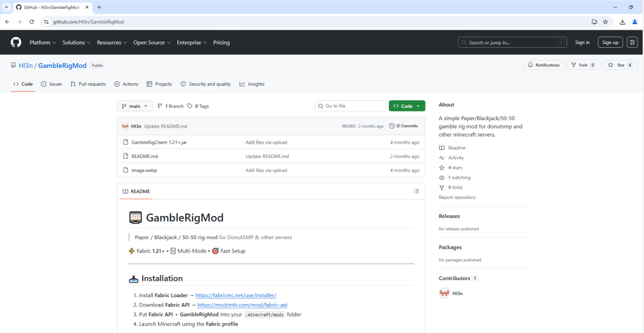Select the README tab in file viewer

(136, 191)
